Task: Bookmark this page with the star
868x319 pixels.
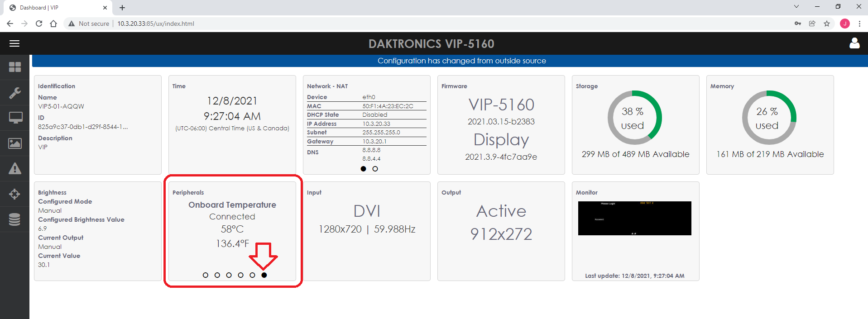Action: tap(827, 24)
